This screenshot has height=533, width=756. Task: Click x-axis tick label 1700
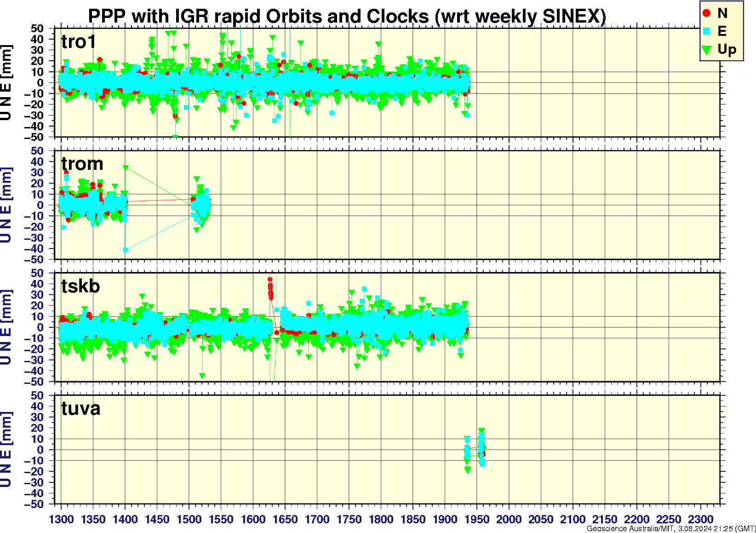pos(317,519)
